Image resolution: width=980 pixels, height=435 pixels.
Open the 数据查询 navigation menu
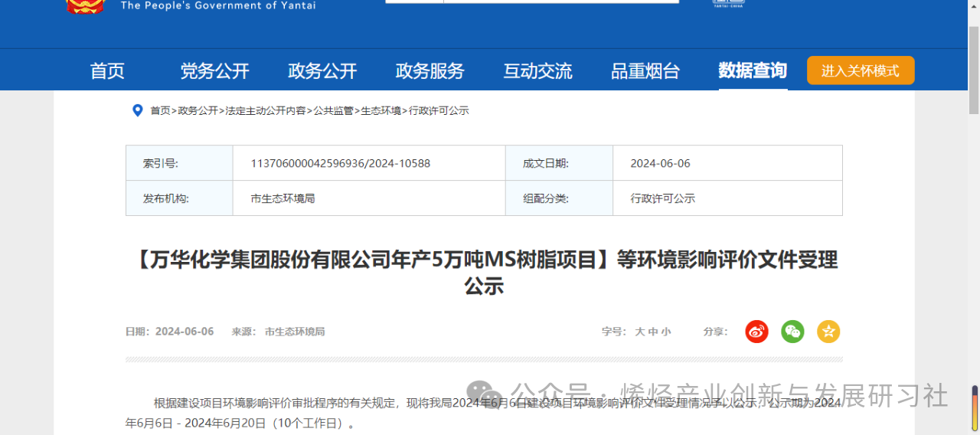point(753,70)
